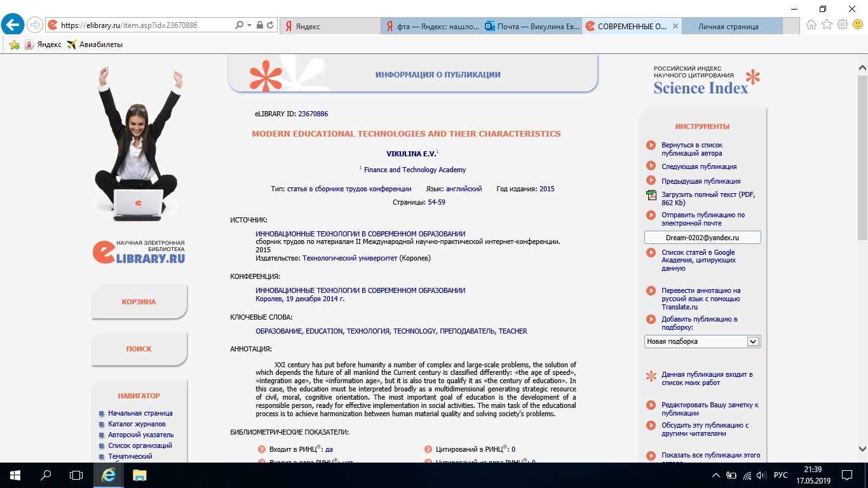Click the email field Dream-0202@yandex.ru
Screen dimensions: 868x488
click(702, 237)
